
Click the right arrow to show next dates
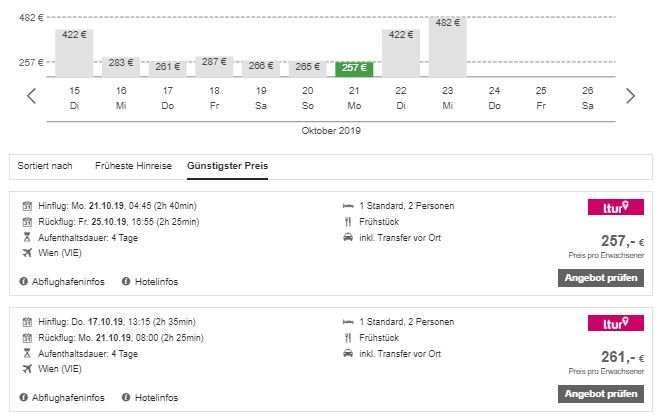[630, 96]
